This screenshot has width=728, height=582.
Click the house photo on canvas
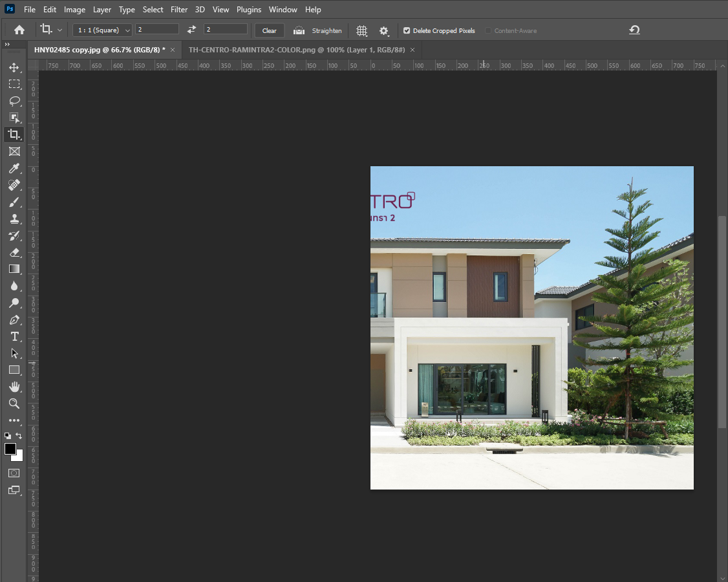pyautogui.click(x=531, y=327)
